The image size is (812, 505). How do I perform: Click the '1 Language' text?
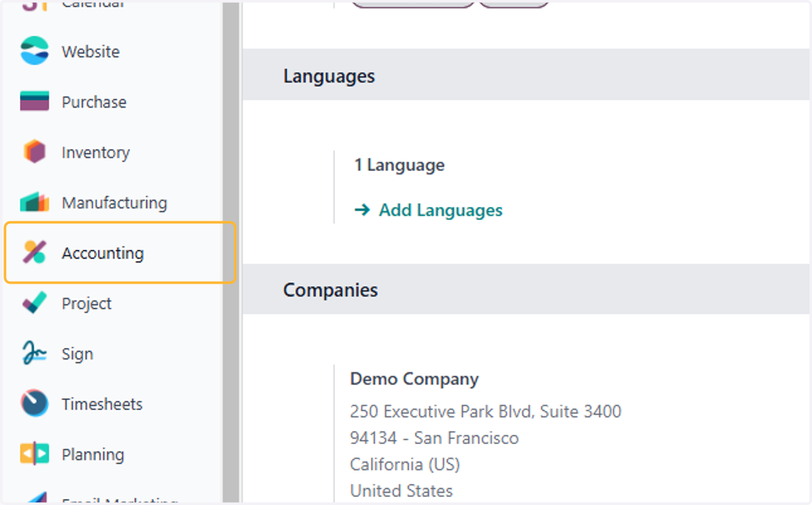pyautogui.click(x=399, y=165)
